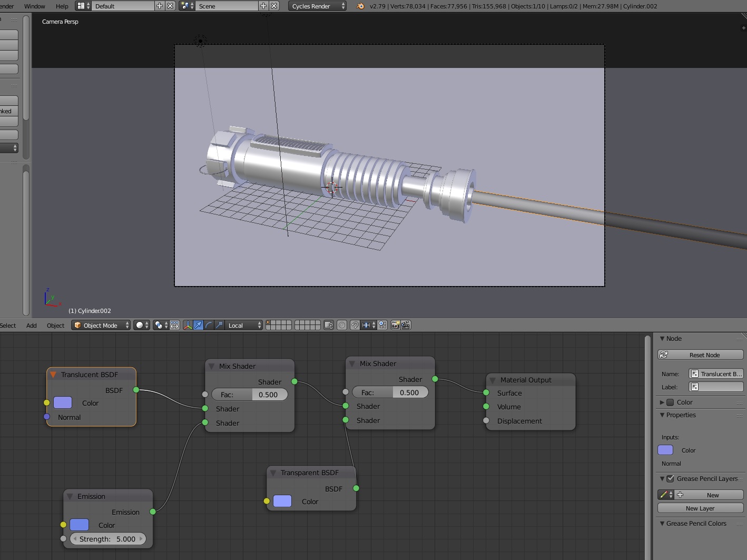Click the Reset Node button

pyautogui.click(x=701, y=355)
